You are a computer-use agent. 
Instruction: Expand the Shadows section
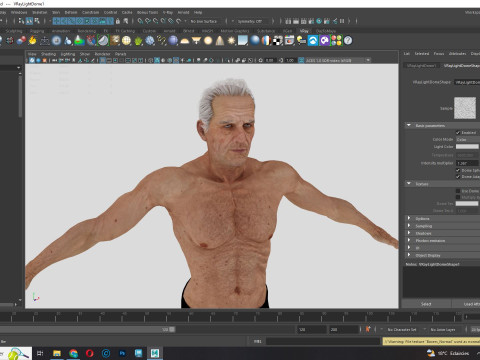[409, 233]
